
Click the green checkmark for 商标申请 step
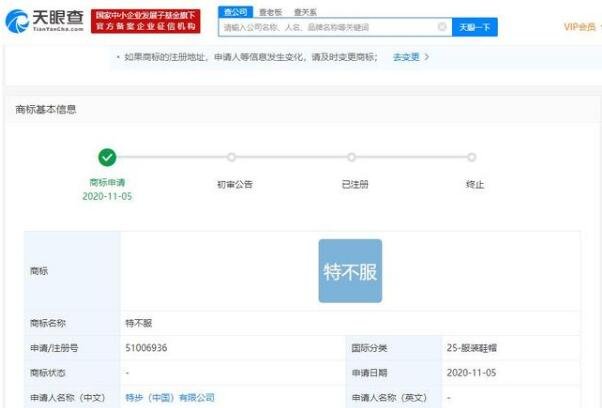click(x=107, y=157)
